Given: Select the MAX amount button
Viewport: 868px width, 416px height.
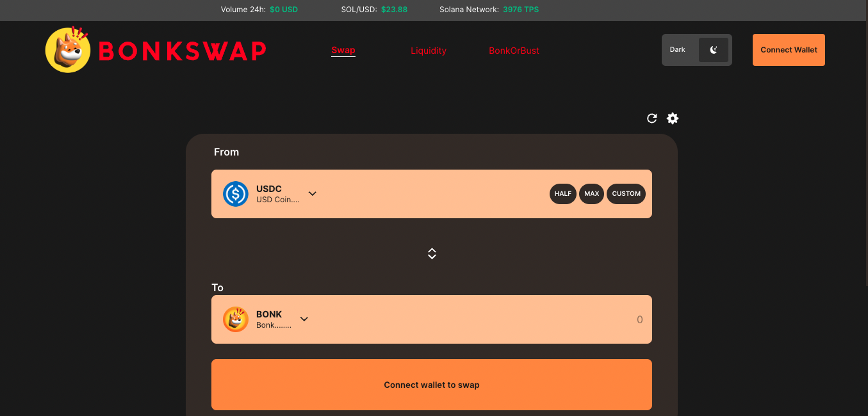Looking at the screenshot, I should [x=591, y=194].
